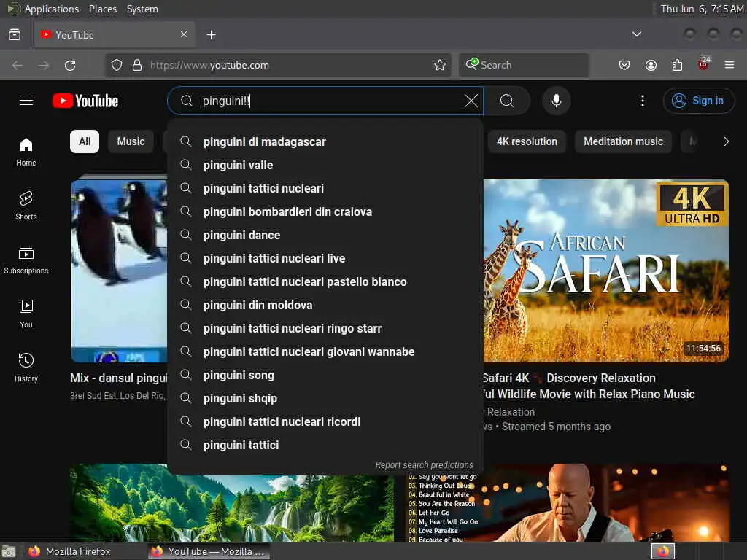Choose suggestion pinguini tattici nucleari giovani wannabe
Image resolution: width=747 pixels, height=560 pixels.
point(325,351)
